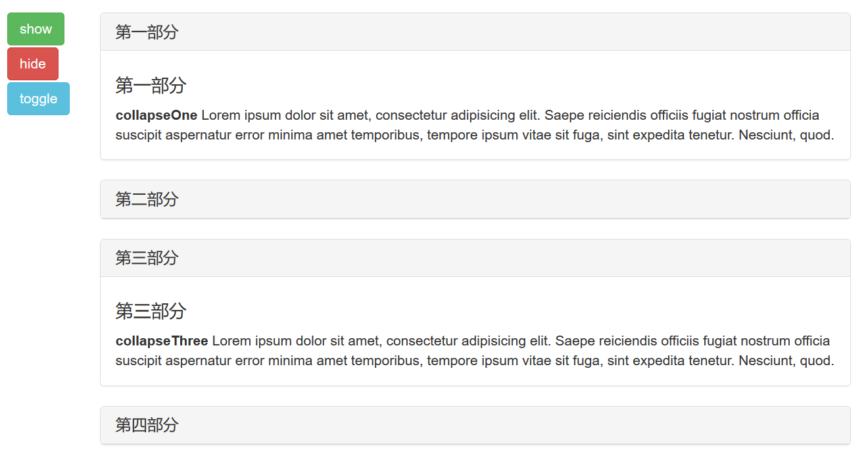Select the 第一部分 heading inside panel body
Screen dimensions: 868x454
tap(150, 85)
